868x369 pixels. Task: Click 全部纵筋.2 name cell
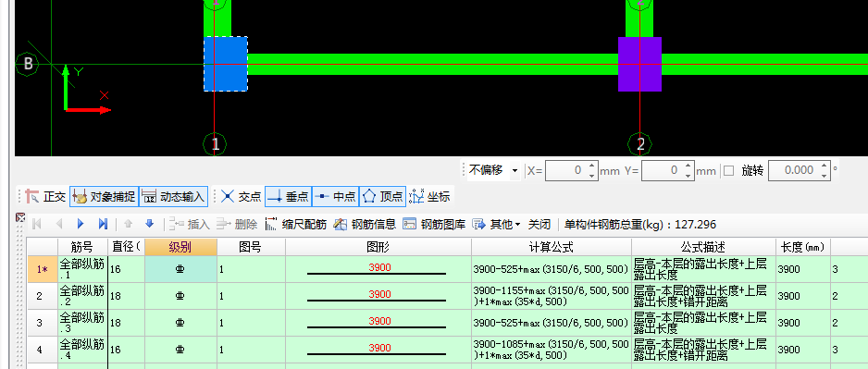[x=82, y=296]
